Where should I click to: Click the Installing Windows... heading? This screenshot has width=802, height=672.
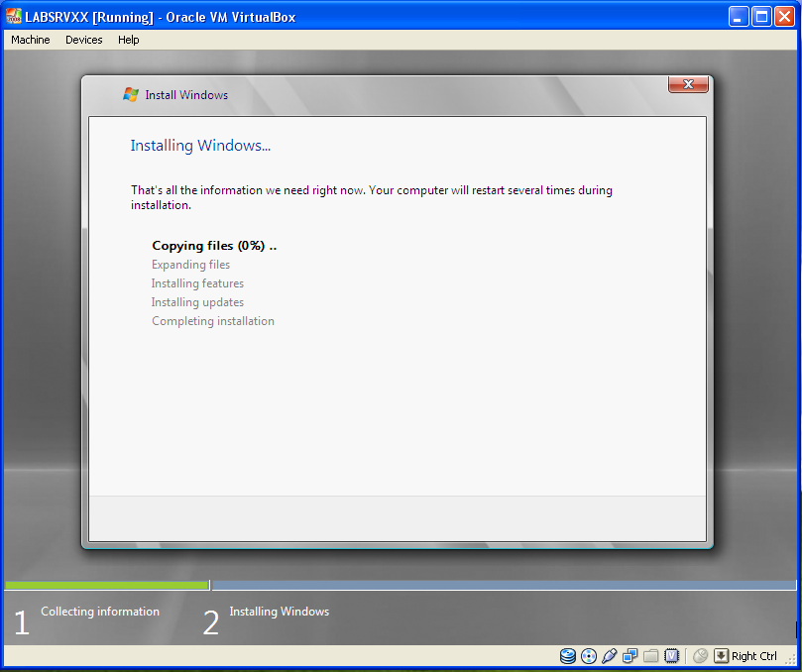tap(200, 146)
